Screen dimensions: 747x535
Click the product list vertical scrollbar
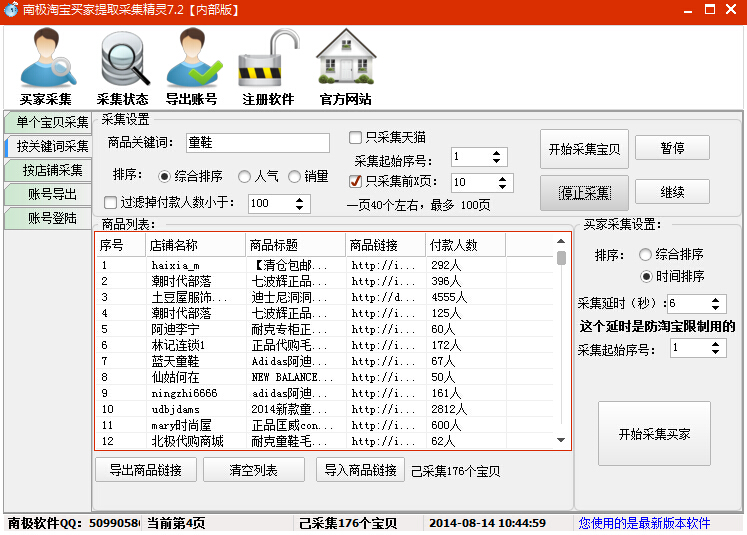(x=561, y=340)
